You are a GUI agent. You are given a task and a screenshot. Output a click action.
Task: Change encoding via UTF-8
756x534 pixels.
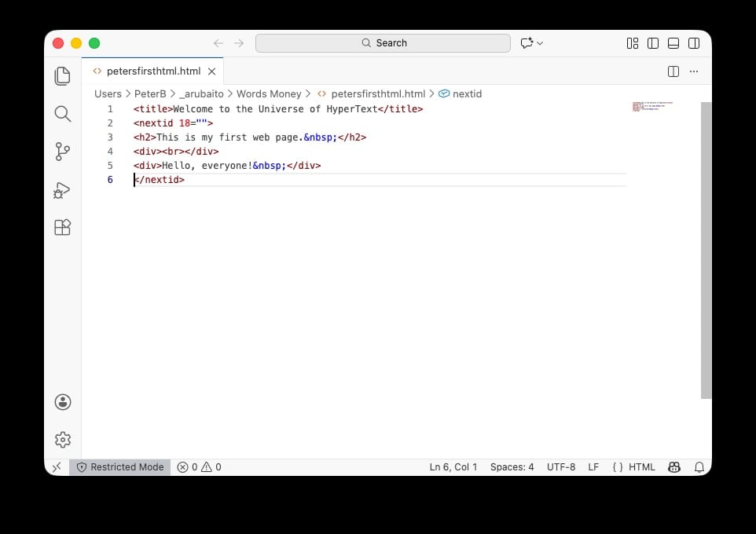[561, 467]
